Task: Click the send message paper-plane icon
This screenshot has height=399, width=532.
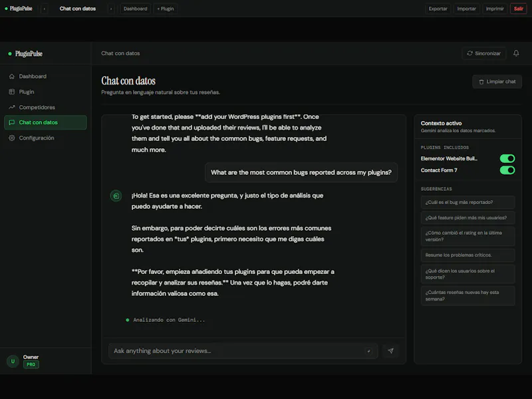Action: [390, 351]
